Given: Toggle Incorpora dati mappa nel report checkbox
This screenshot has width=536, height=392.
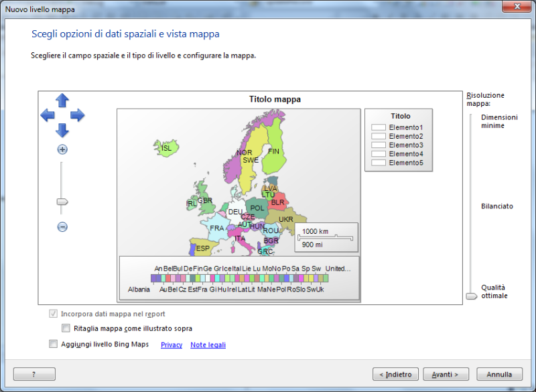Looking at the screenshot, I should (x=53, y=314).
